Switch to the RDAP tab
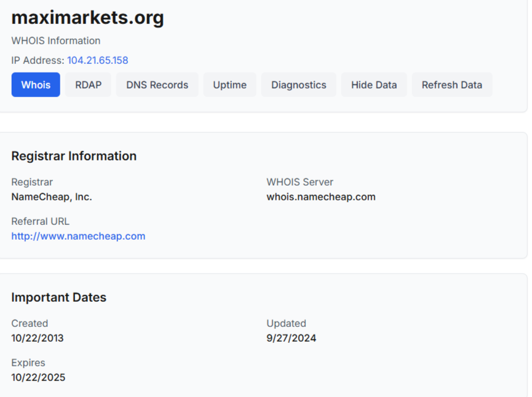 click(x=88, y=85)
